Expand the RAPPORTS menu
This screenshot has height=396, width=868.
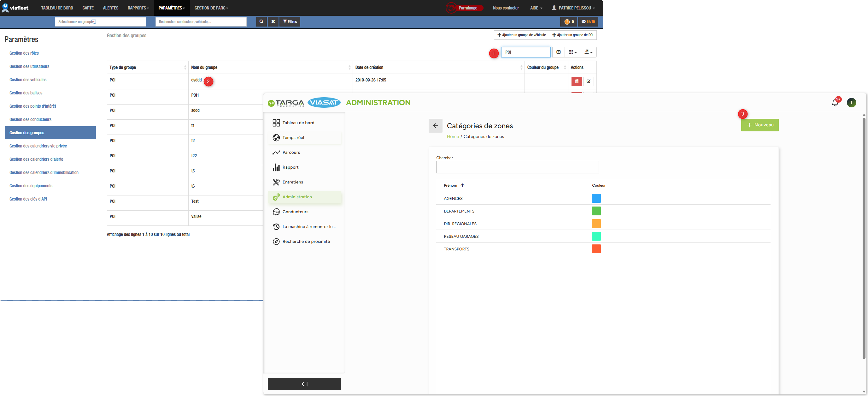tap(138, 8)
